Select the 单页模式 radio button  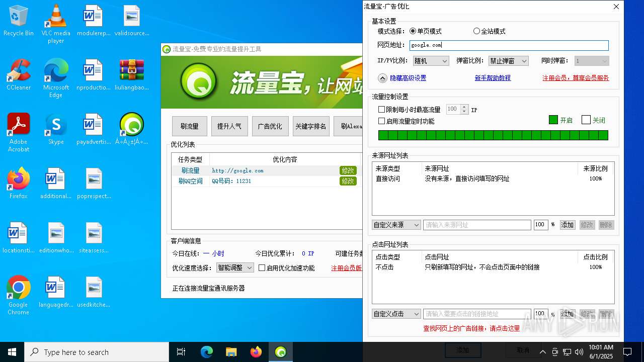(x=413, y=31)
